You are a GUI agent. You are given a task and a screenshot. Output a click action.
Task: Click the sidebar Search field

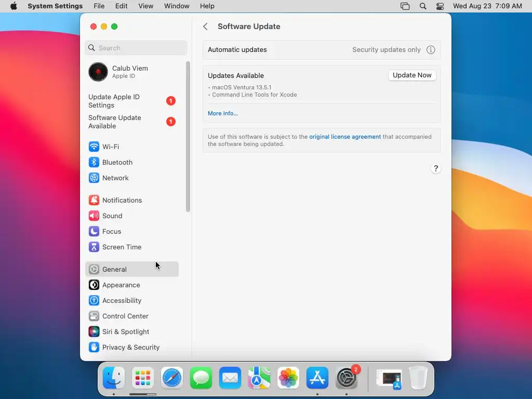[x=136, y=48]
